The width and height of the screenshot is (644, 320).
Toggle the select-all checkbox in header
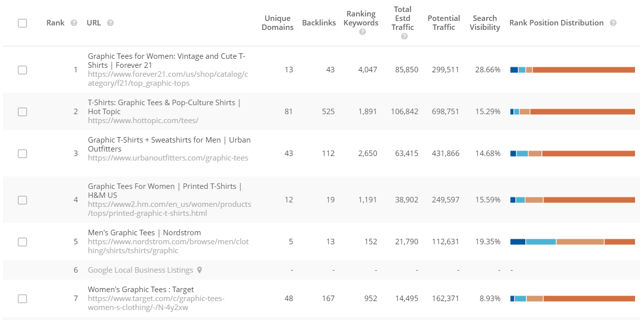click(22, 23)
